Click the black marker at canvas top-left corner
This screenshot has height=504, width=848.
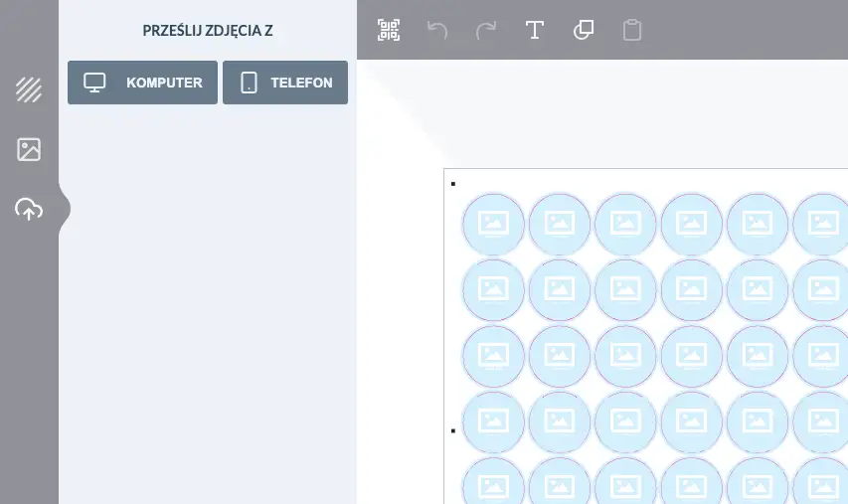coord(453,183)
